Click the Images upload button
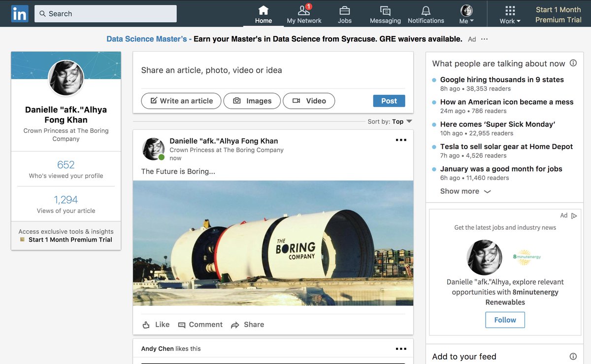The image size is (591, 364). pos(252,101)
